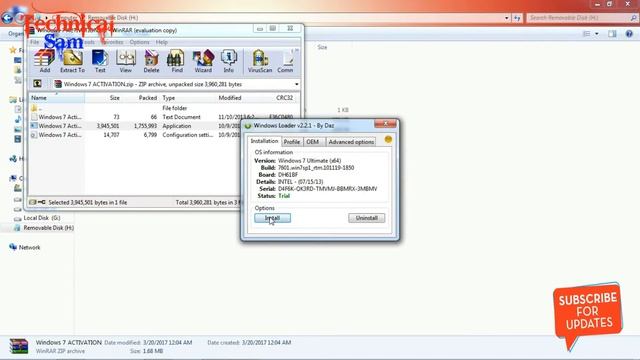This screenshot has height=360, width=640.
Task: Click the Delete icon in WinRAR
Action: point(151,61)
